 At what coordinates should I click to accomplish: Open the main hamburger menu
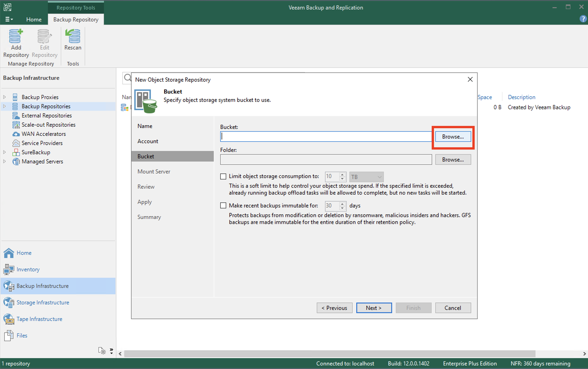[x=9, y=19]
